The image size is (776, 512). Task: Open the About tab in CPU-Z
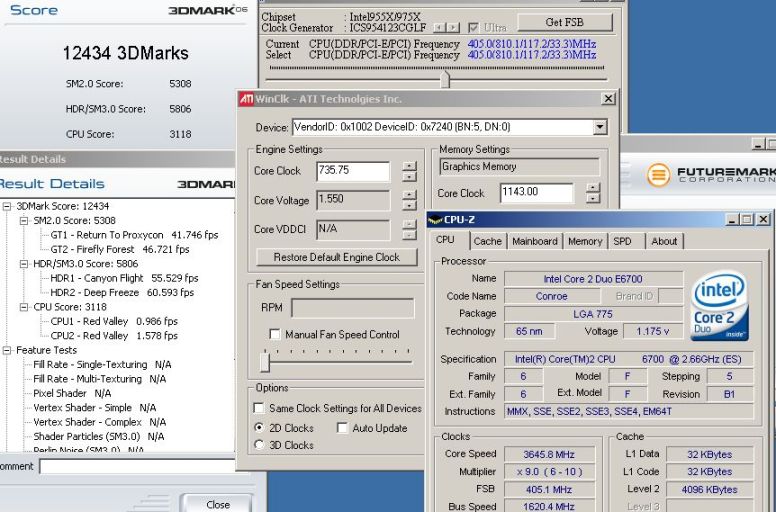coord(664,241)
